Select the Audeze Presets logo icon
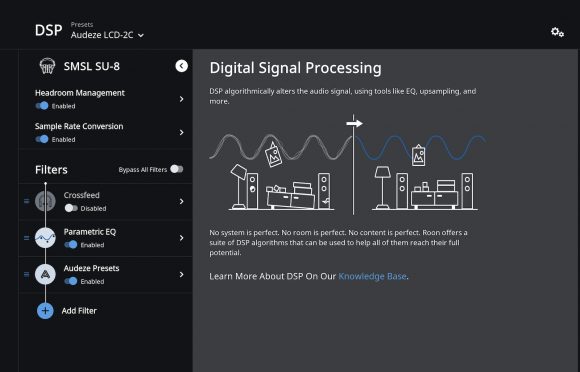Viewport: 580px width, 372px height. pyautogui.click(x=45, y=274)
